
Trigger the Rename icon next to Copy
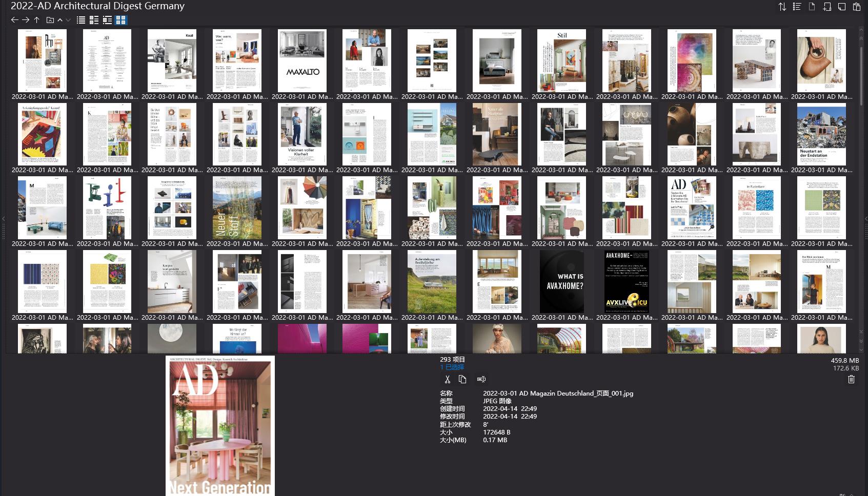[481, 379]
